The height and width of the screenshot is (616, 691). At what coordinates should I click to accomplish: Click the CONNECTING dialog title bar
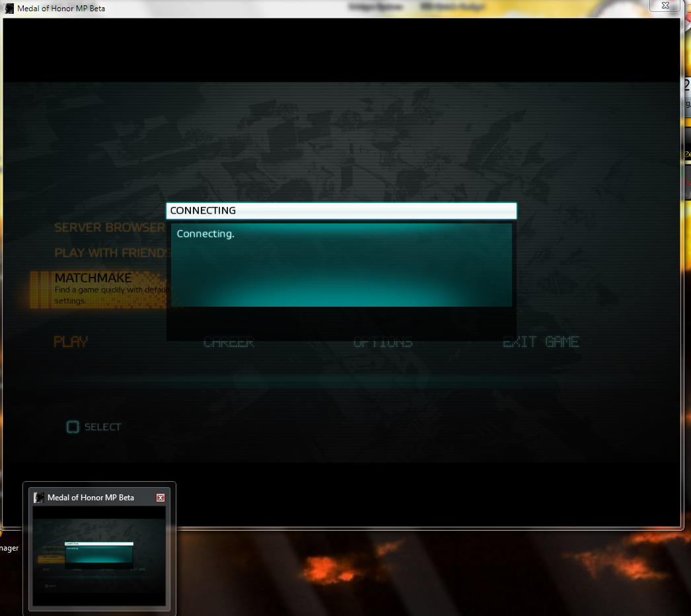(x=341, y=210)
